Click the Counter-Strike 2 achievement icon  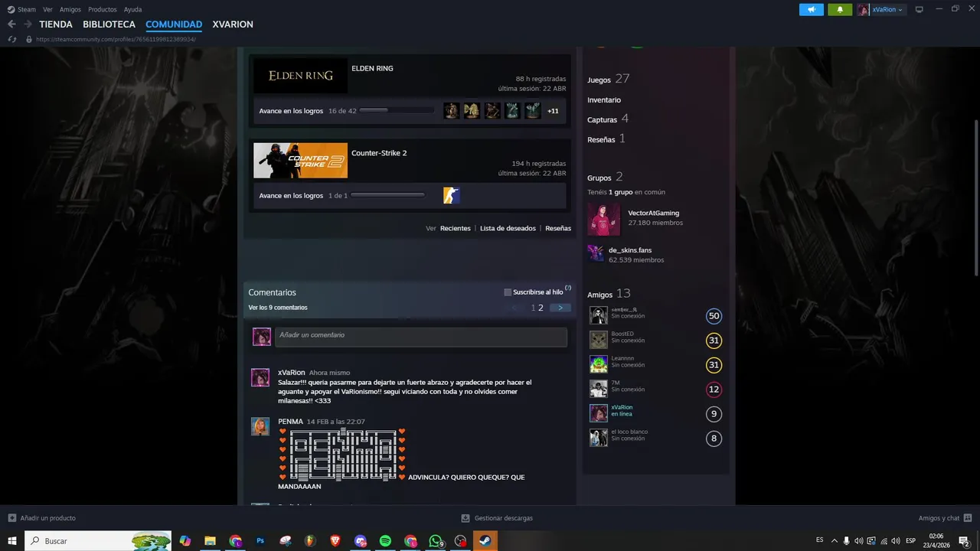452,196
